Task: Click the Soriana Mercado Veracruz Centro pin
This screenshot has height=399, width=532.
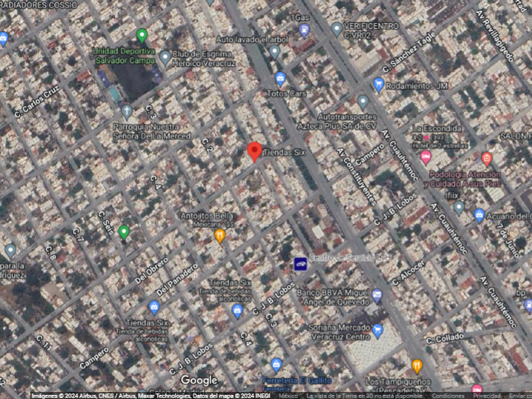Action: [x=377, y=331]
